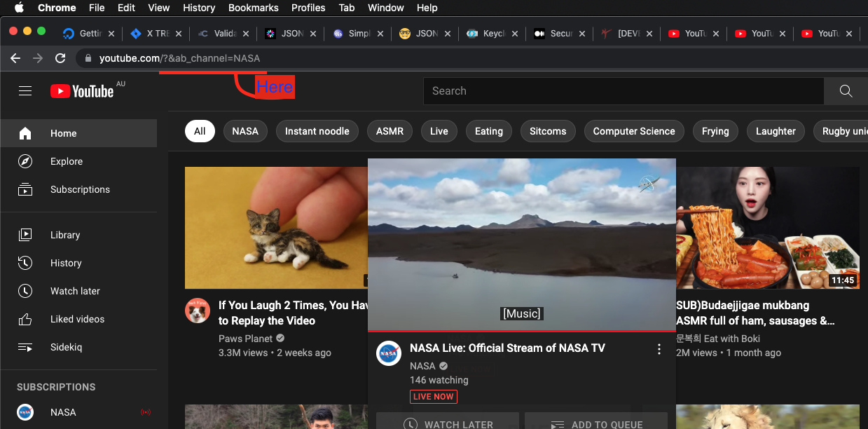The image size is (868, 429).
Task: Click the NASA avatar on live video card
Action: click(389, 353)
